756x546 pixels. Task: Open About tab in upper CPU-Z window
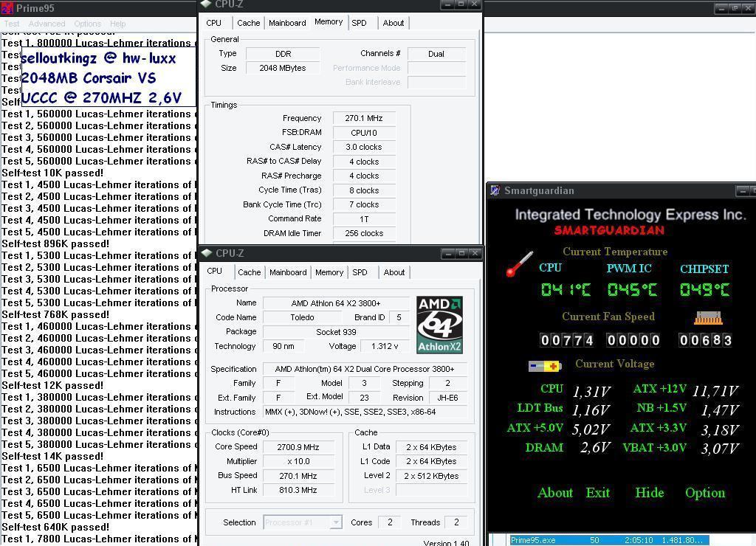tap(394, 23)
